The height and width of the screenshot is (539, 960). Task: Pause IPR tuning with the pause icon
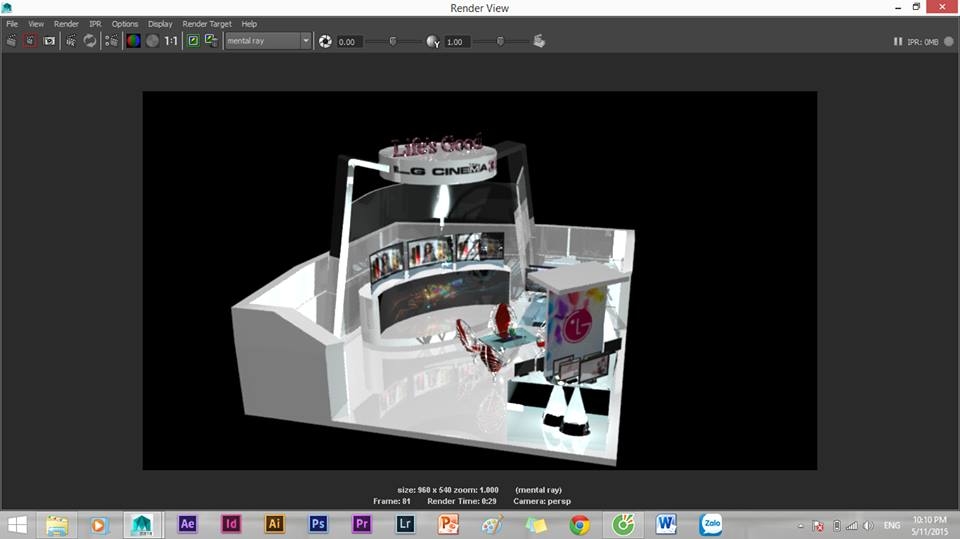pos(898,42)
